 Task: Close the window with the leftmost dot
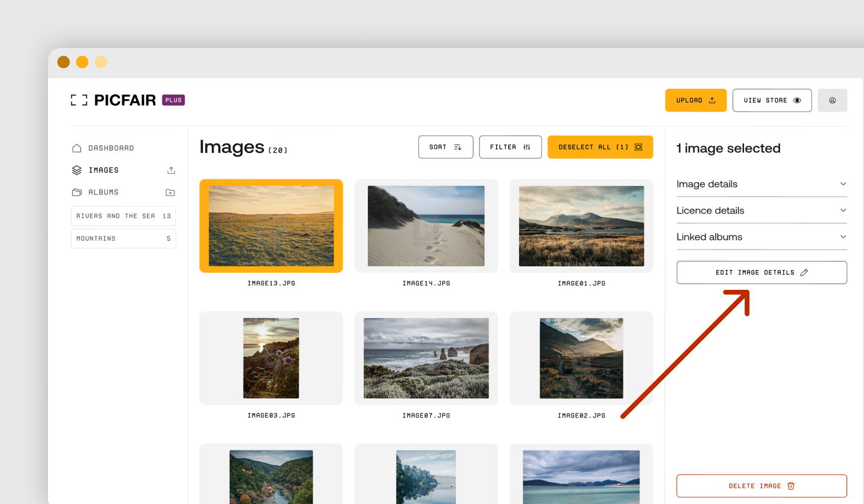point(64,62)
